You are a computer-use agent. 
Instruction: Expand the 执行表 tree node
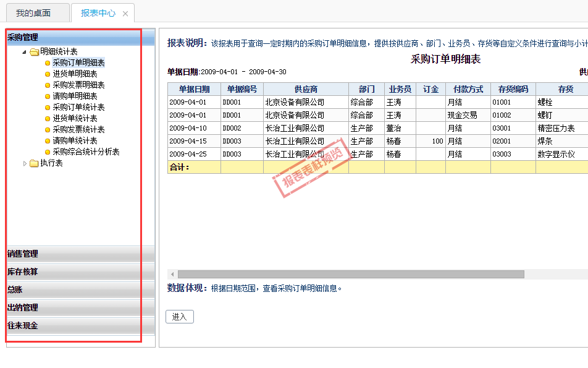click(25, 163)
